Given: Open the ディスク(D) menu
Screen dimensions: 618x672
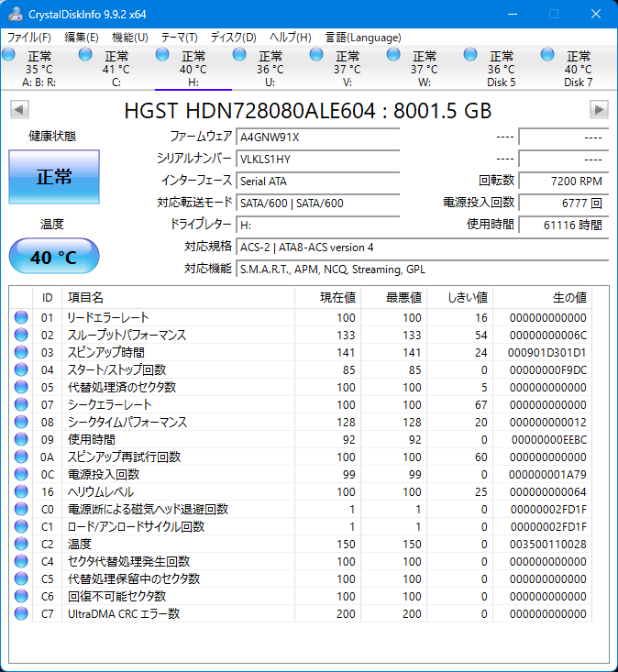Looking at the screenshot, I should click(x=234, y=38).
